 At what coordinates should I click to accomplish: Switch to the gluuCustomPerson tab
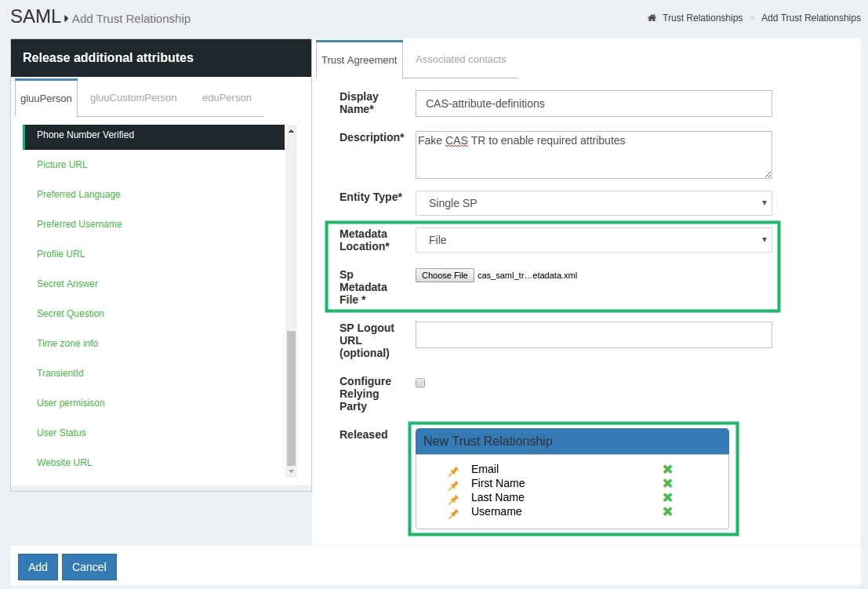pos(133,97)
